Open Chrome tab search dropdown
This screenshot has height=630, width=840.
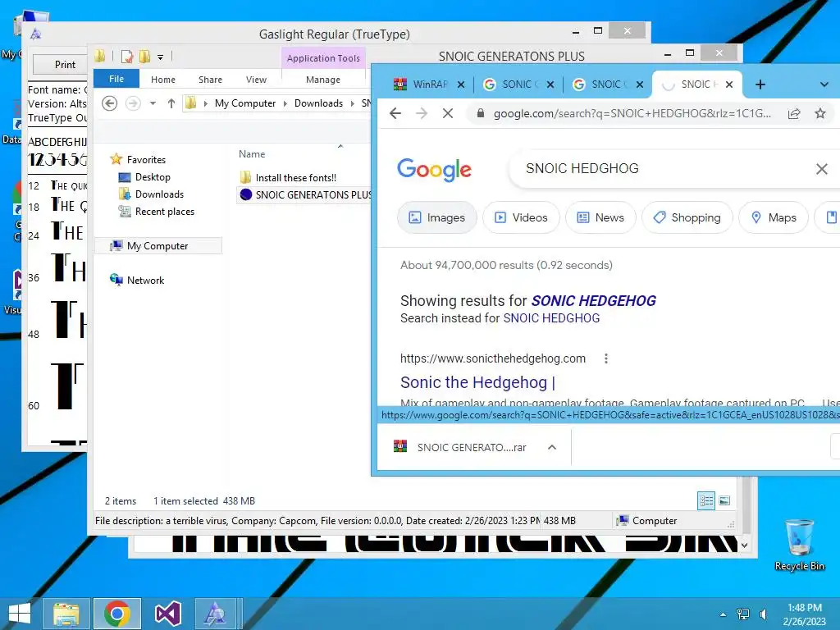(x=824, y=84)
